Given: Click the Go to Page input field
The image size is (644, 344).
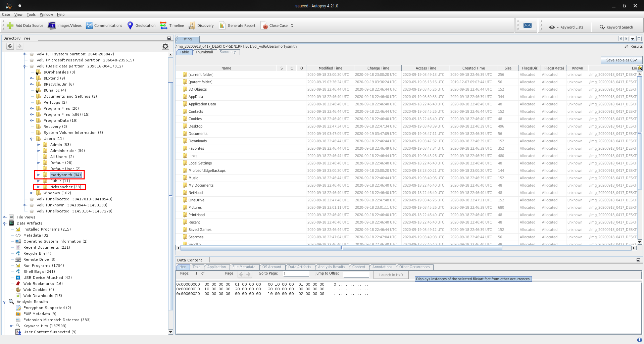Looking at the screenshot, I should coord(296,274).
